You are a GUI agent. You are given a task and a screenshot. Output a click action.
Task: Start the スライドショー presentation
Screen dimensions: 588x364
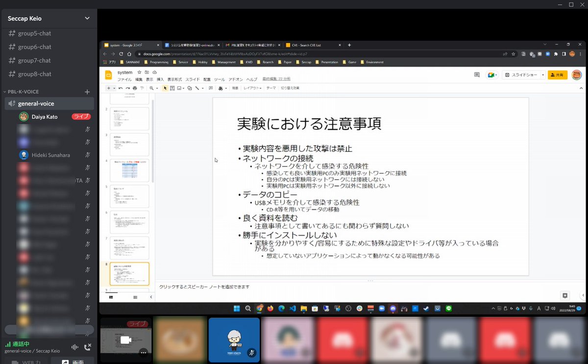[522, 75]
